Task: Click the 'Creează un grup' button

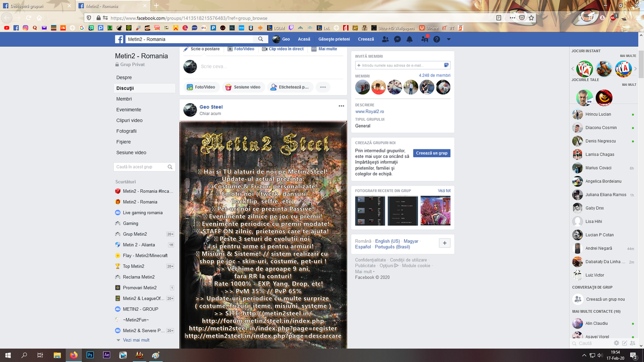Action: pos(432,153)
